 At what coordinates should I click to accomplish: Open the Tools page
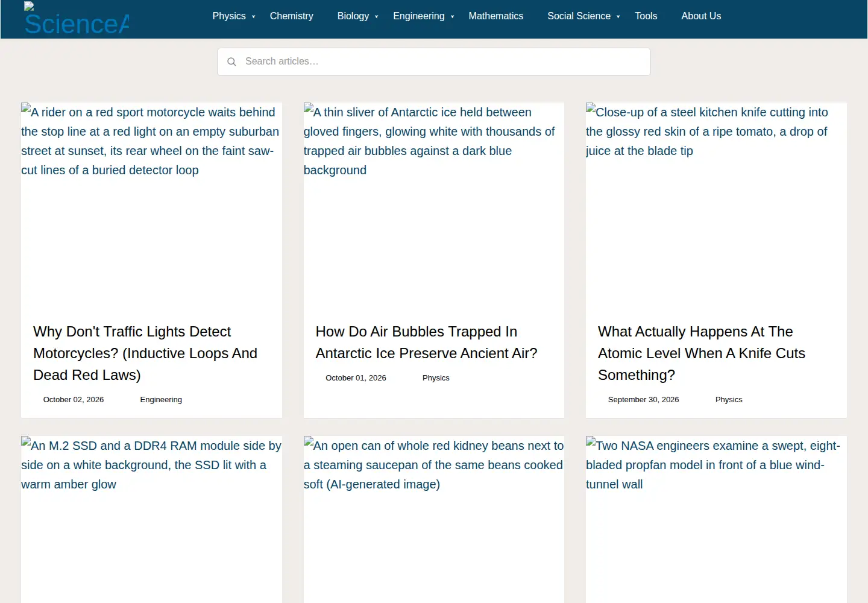[646, 16]
